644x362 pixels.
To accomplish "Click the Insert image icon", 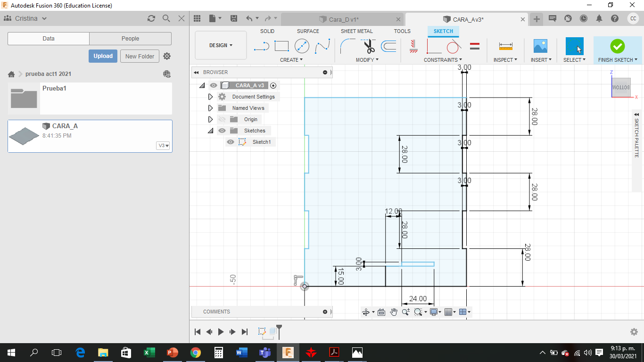I will point(540,46).
